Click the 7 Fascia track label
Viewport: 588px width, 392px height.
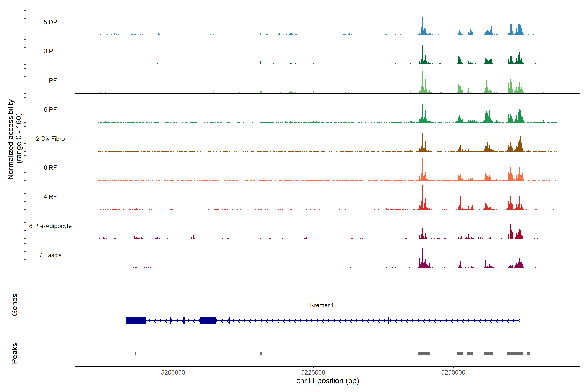tap(50, 255)
